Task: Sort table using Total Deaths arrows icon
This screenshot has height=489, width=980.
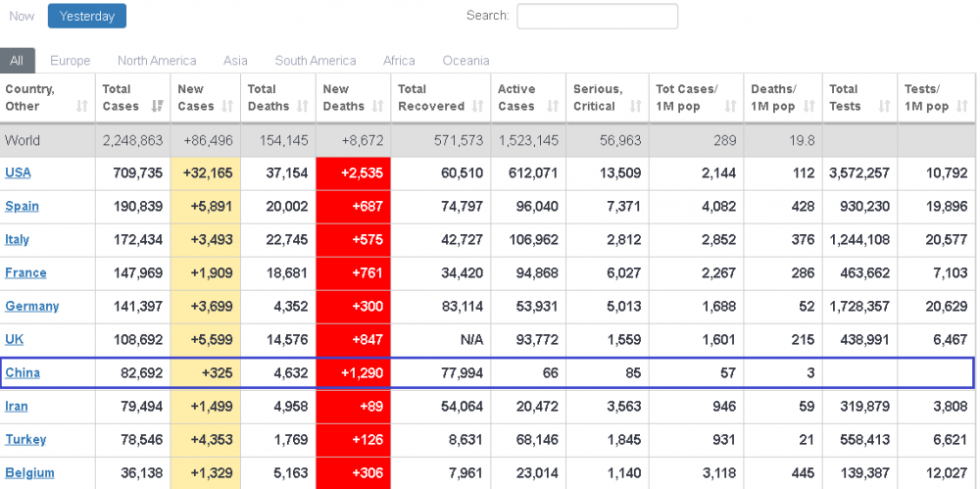Action: click(303, 106)
